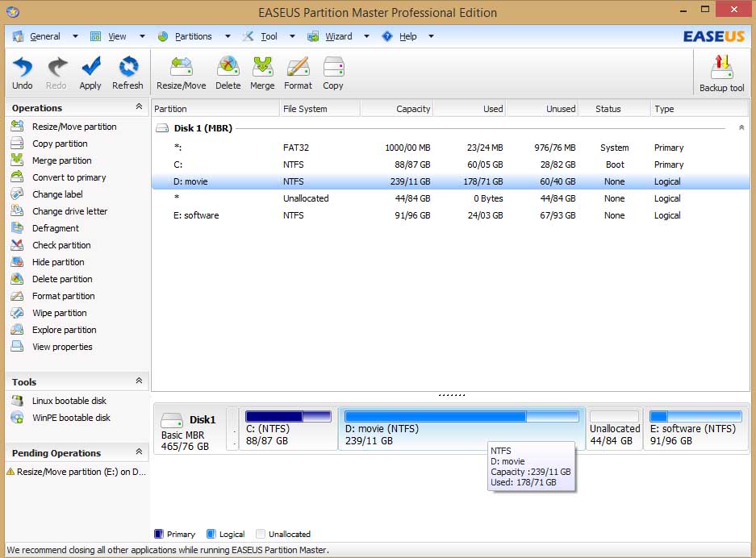The width and height of the screenshot is (756, 558).
Task: Open the Partitions menu
Action: 193,36
